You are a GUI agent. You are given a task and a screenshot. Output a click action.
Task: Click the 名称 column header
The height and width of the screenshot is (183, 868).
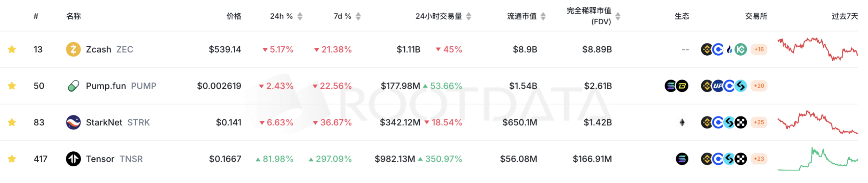click(x=74, y=16)
